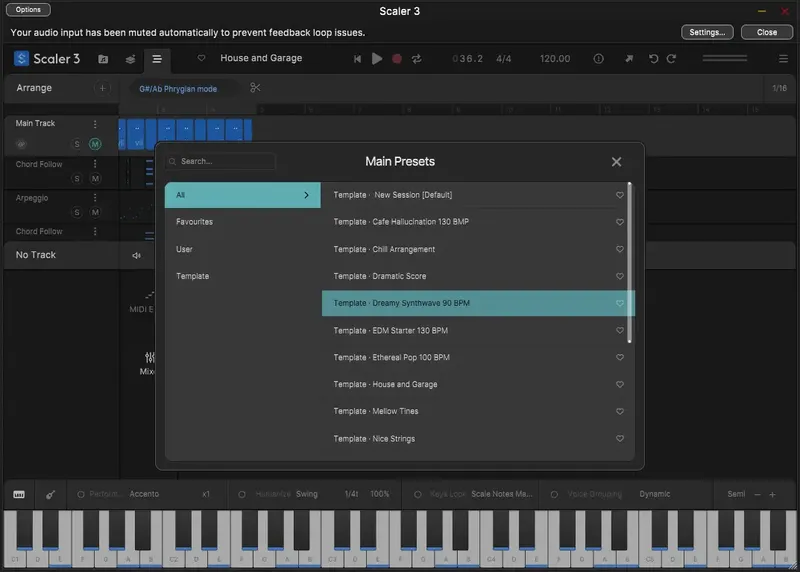Enable the Perform toggle circle
800x572 pixels.
click(81, 494)
